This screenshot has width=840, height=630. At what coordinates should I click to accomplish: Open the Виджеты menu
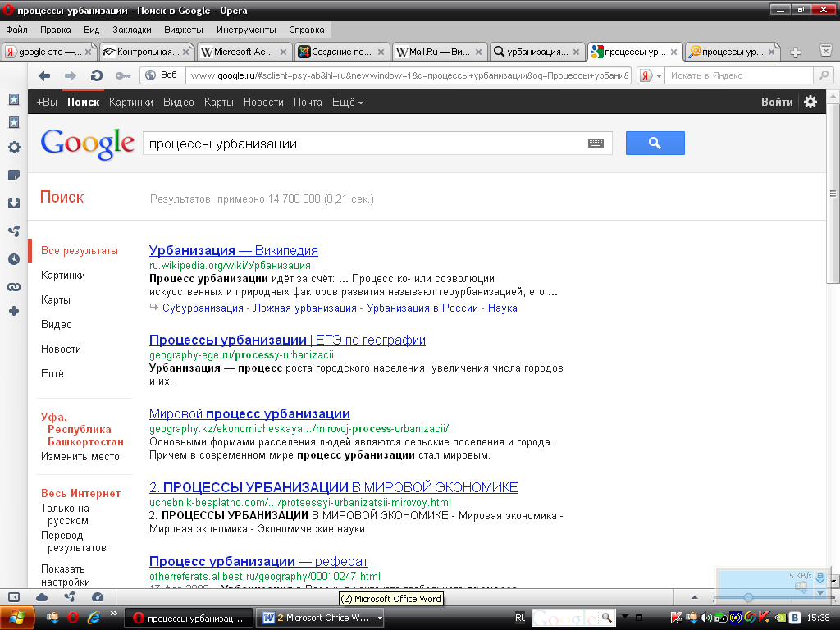click(183, 30)
